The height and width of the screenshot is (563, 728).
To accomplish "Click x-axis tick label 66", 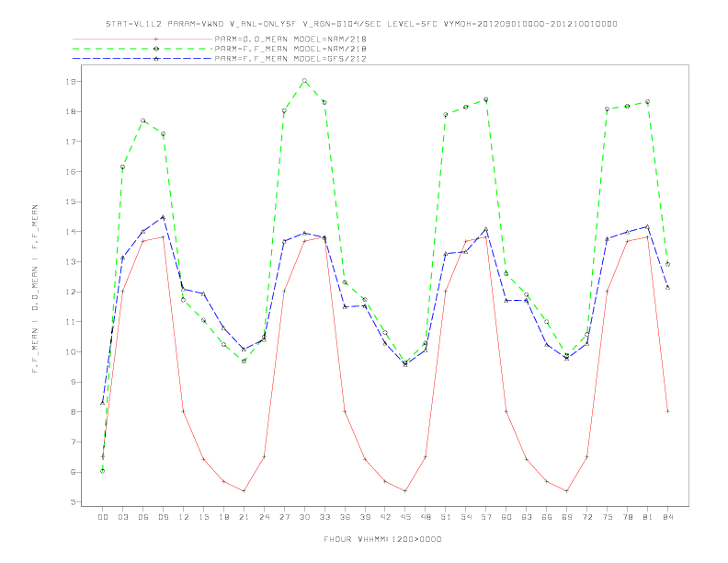I will (x=547, y=517).
